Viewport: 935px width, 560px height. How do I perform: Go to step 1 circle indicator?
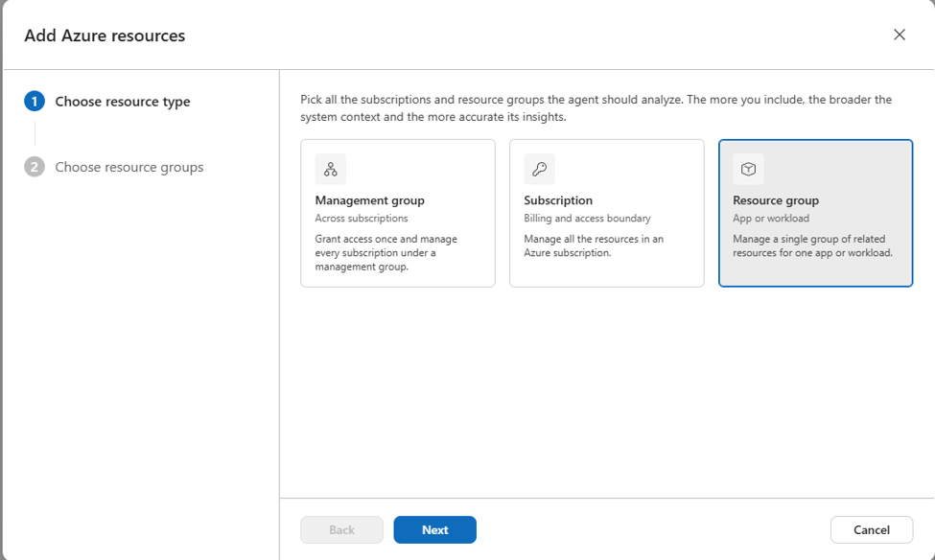tap(35, 102)
